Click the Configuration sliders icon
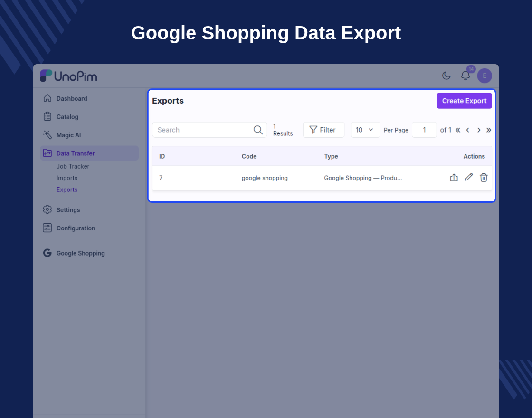This screenshot has width=532, height=418. coord(47,228)
